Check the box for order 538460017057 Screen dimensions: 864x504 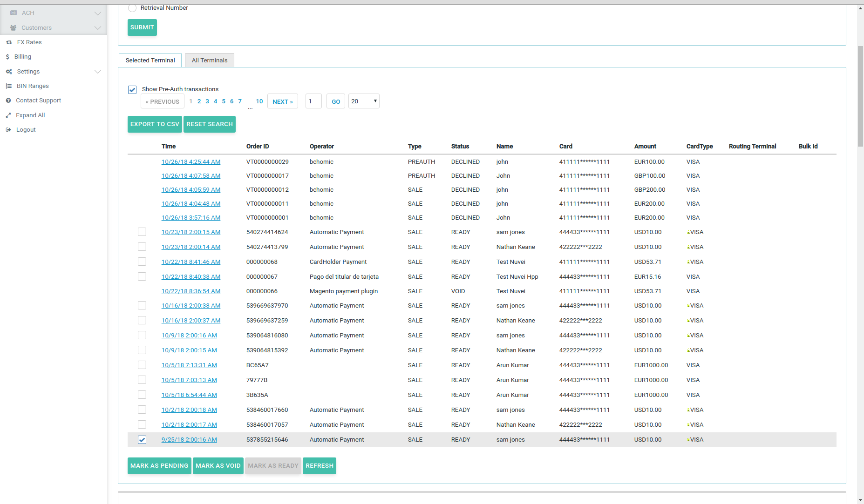142,424
